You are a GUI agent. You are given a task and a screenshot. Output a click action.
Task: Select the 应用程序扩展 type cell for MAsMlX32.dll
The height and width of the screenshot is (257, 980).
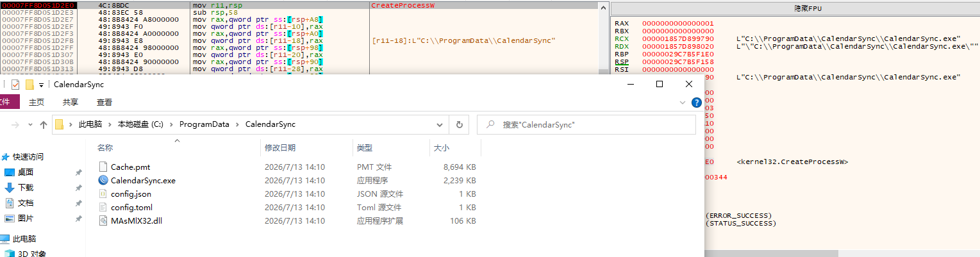tap(379, 220)
